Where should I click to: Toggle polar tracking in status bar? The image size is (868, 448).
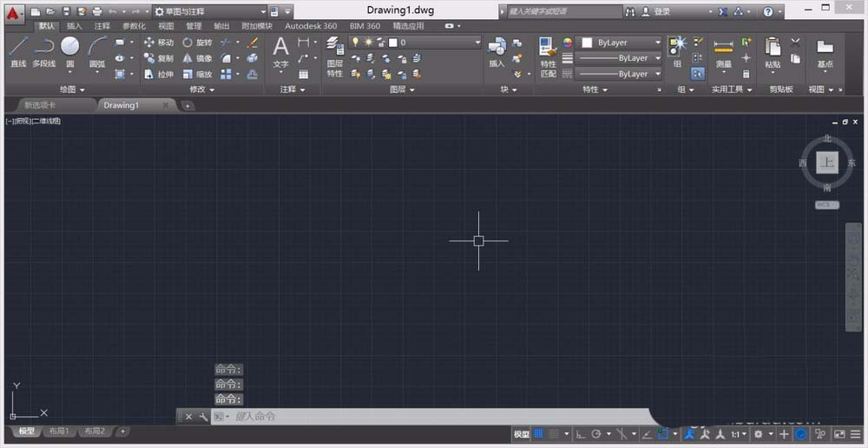click(x=596, y=433)
